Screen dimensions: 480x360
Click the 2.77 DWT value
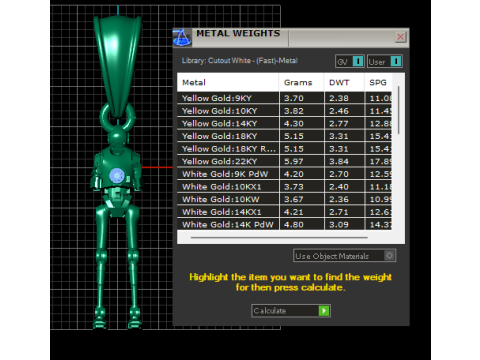coord(339,124)
